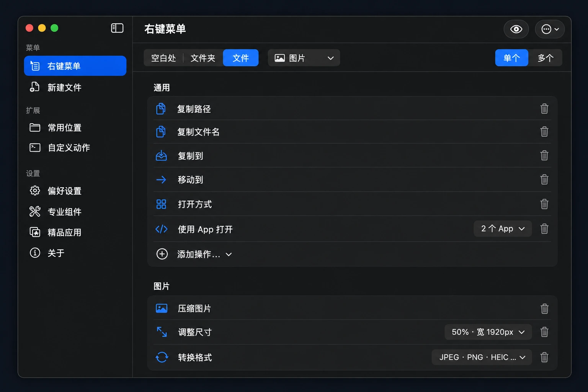Delete the 复制到 action
Viewport: 588px width, 392px height.
[544, 155]
